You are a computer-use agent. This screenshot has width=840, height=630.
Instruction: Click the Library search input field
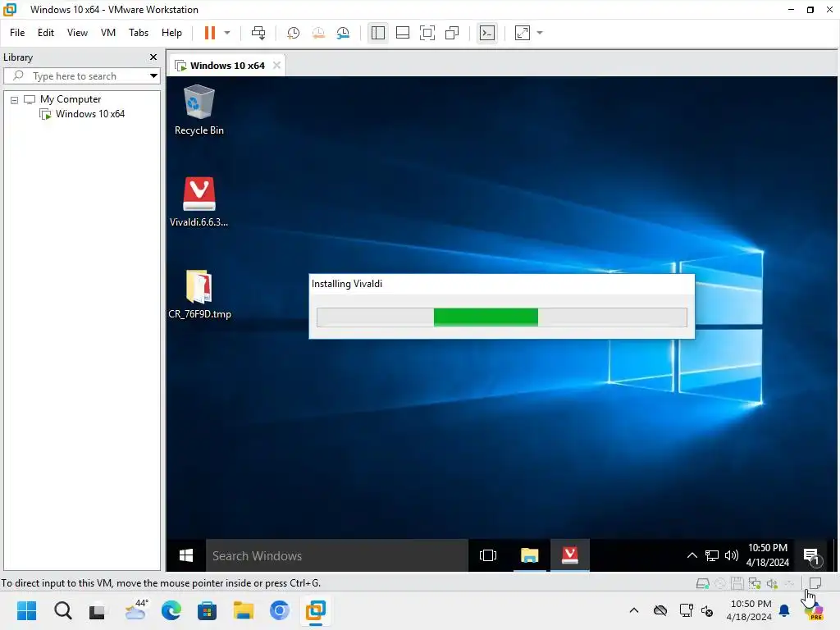81,76
